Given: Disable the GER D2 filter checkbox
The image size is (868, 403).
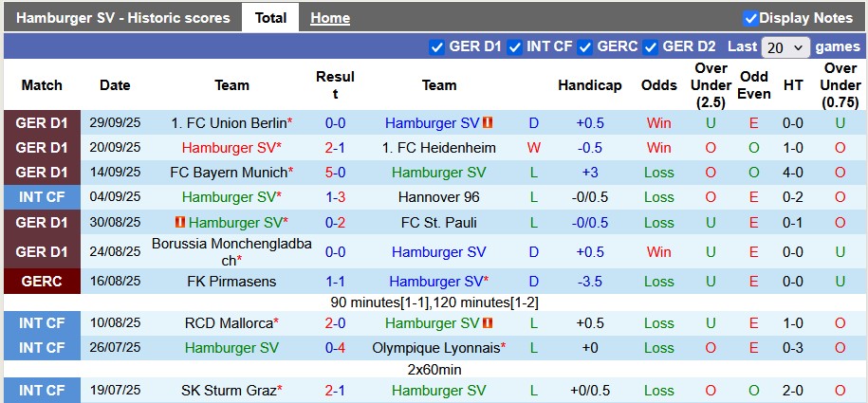Looking at the screenshot, I should point(651,46).
